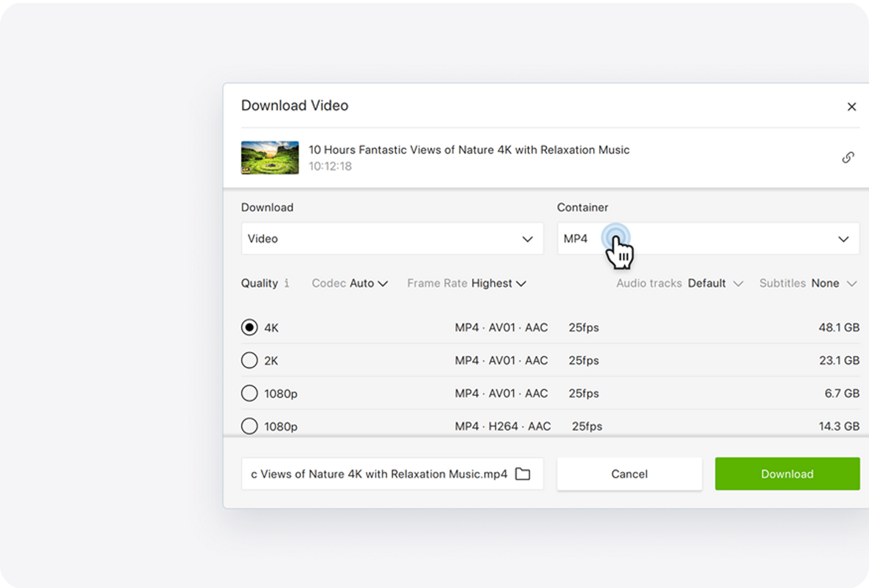Click the output filename field
Image resolution: width=869 pixels, height=588 pixels.
point(378,474)
